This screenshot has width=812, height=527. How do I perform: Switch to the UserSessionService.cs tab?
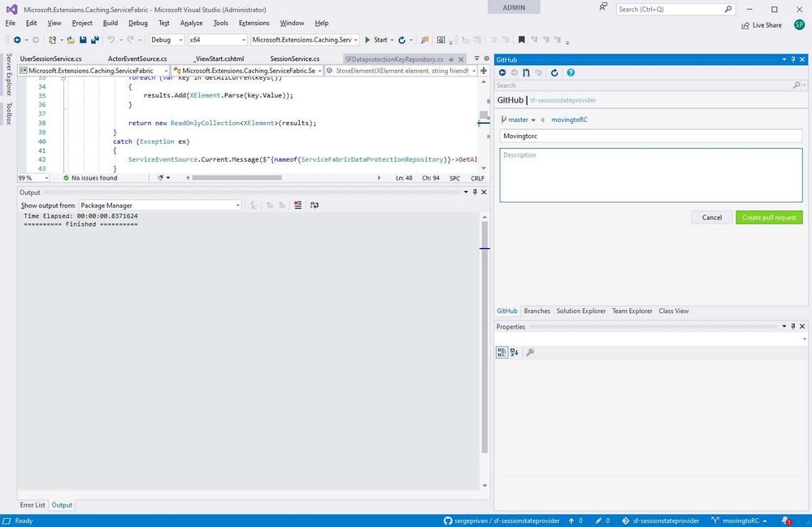pyautogui.click(x=50, y=59)
